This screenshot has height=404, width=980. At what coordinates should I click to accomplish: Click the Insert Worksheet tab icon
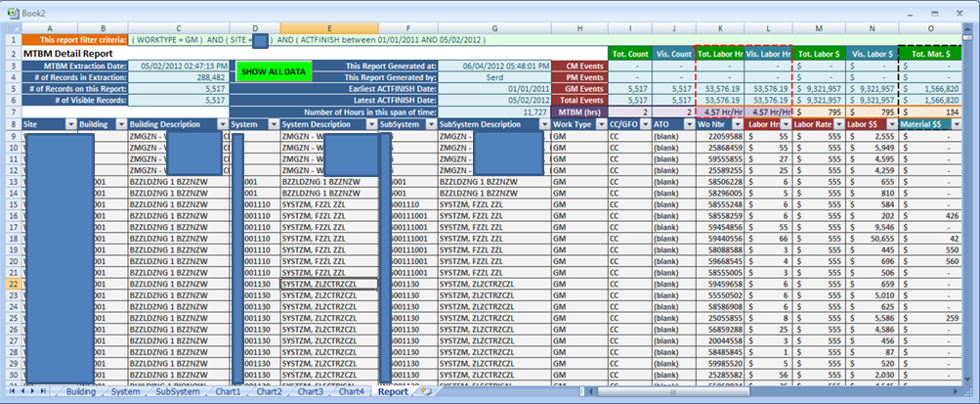tap(427, 391)
